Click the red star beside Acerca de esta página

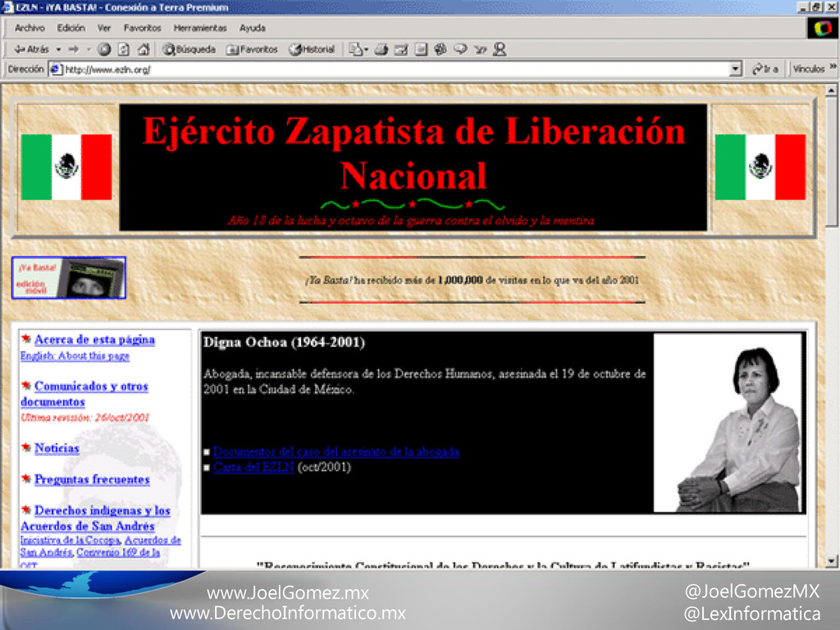point(26,338)
